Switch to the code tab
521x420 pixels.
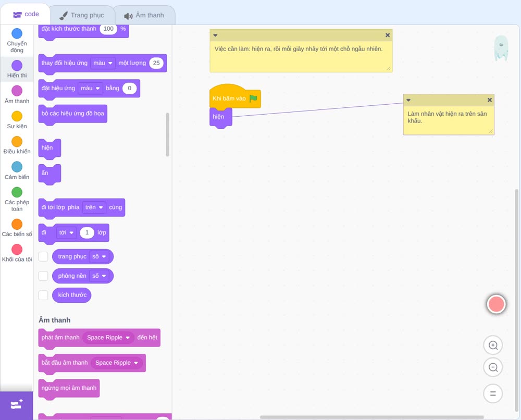click(26, 14)
